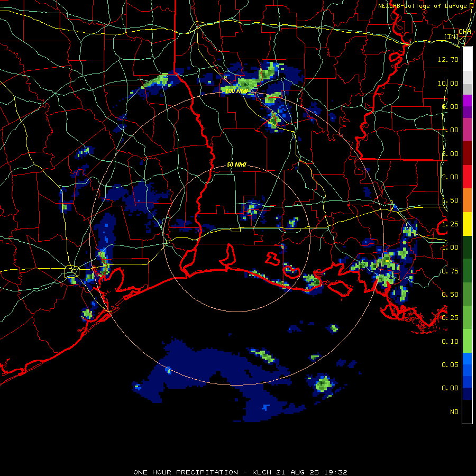Click the [IN] units label above the scale
Screen dimensions: 476x476
[x=451, y=36]
